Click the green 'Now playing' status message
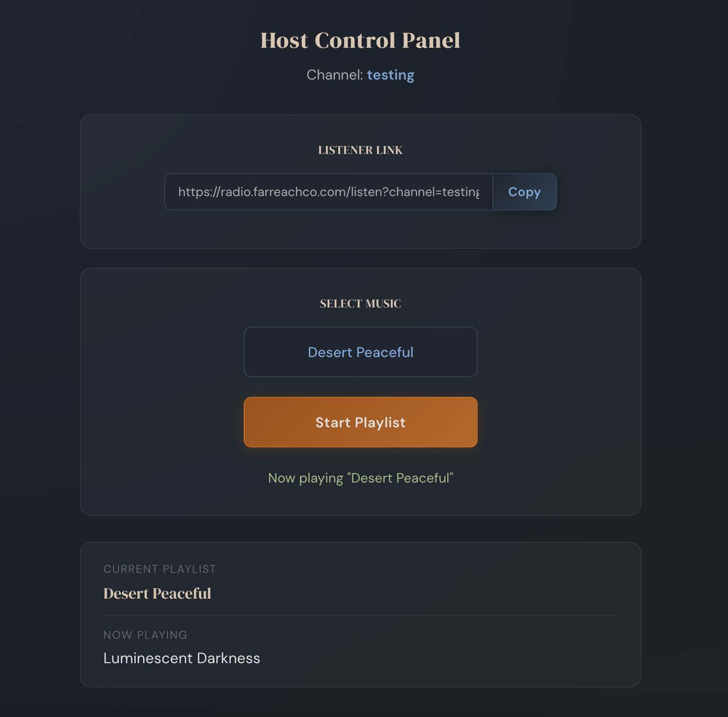The width and height of the screenshot is (728, 717). click(360, 478)
